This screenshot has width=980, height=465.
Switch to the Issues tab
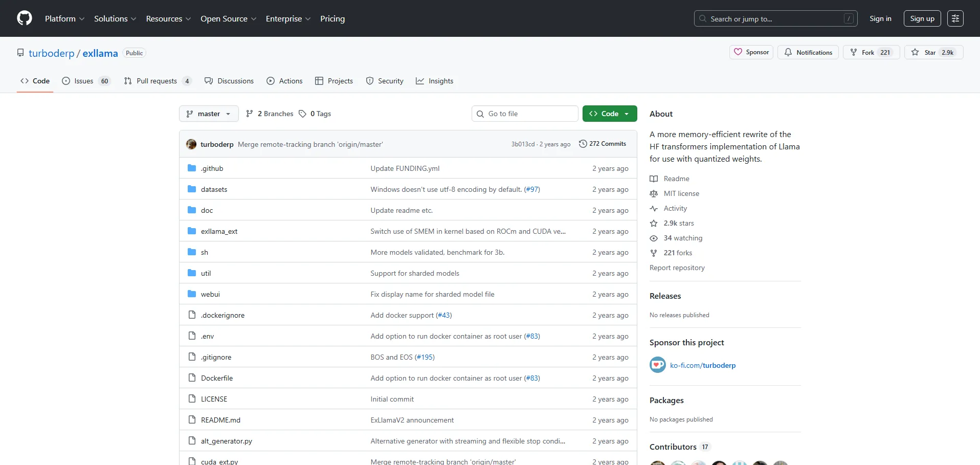(84, 81)
